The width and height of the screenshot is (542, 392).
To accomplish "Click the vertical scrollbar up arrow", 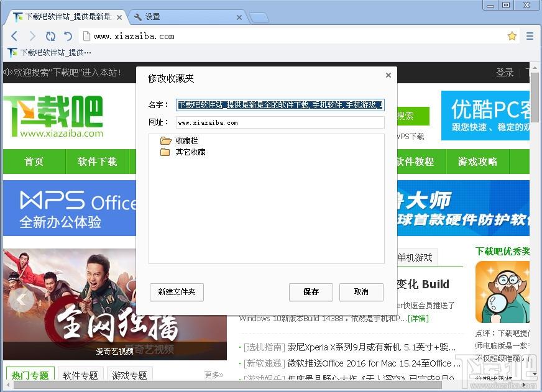I will pos(535,67).
